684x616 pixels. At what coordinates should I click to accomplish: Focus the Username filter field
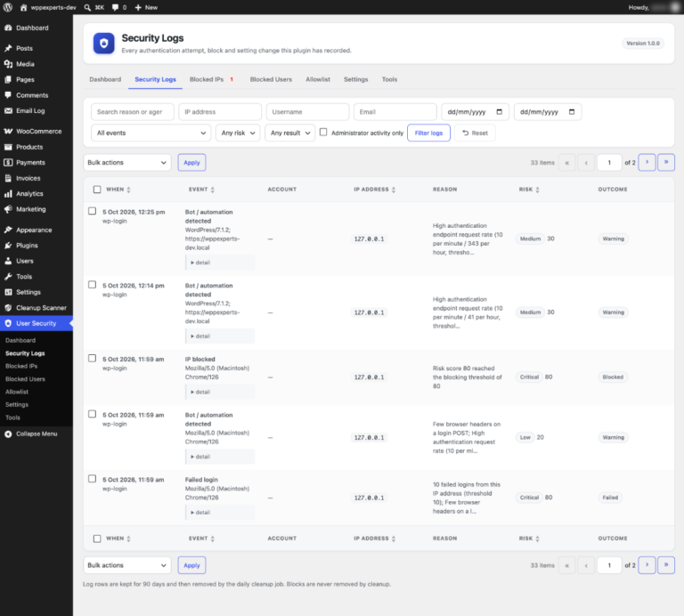pos(308,112)
